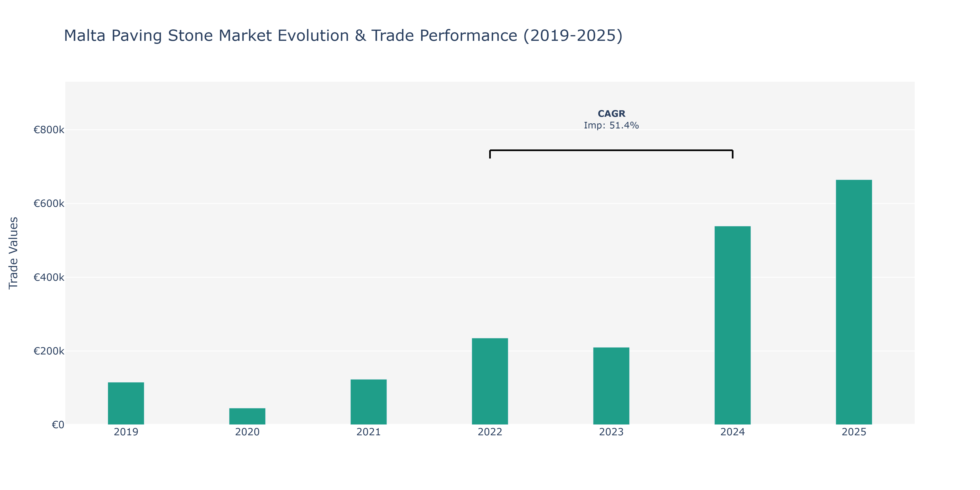980x490 pixels.
Task: Click the 2022 x-axis label
Action: pyautogui.click(x=490, y=432)
